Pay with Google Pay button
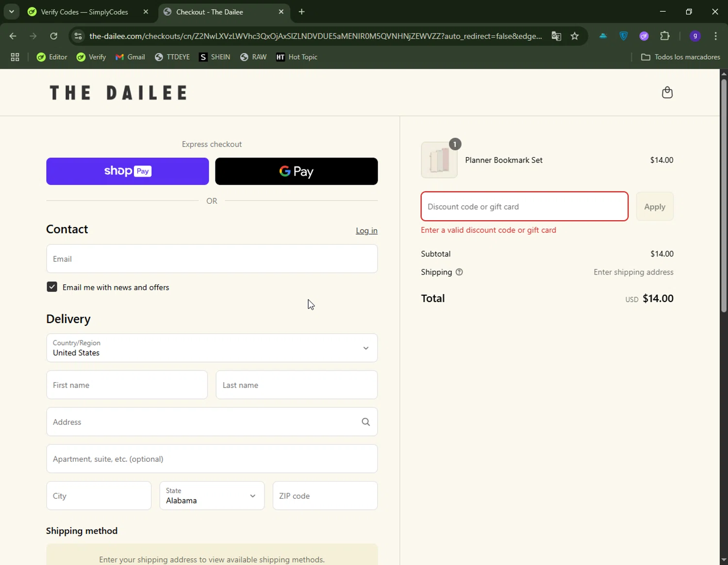 [297, 171]
